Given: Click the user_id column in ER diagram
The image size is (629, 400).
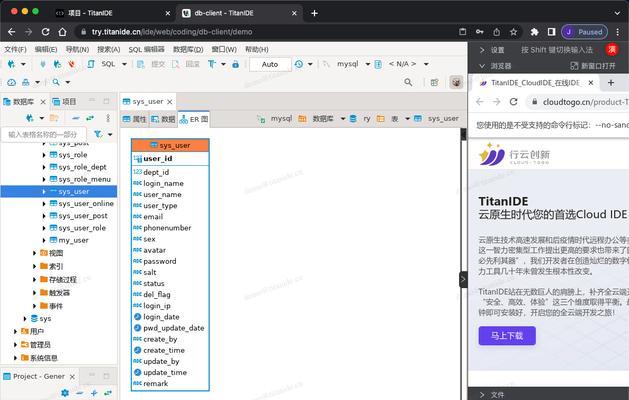Looking at the screenshot, I should click(x=158, y=158).
